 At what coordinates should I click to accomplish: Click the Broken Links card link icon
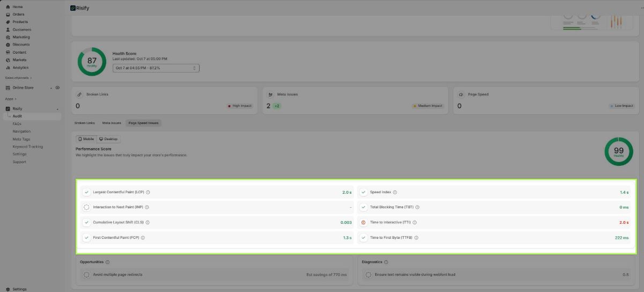pos(80,94)
